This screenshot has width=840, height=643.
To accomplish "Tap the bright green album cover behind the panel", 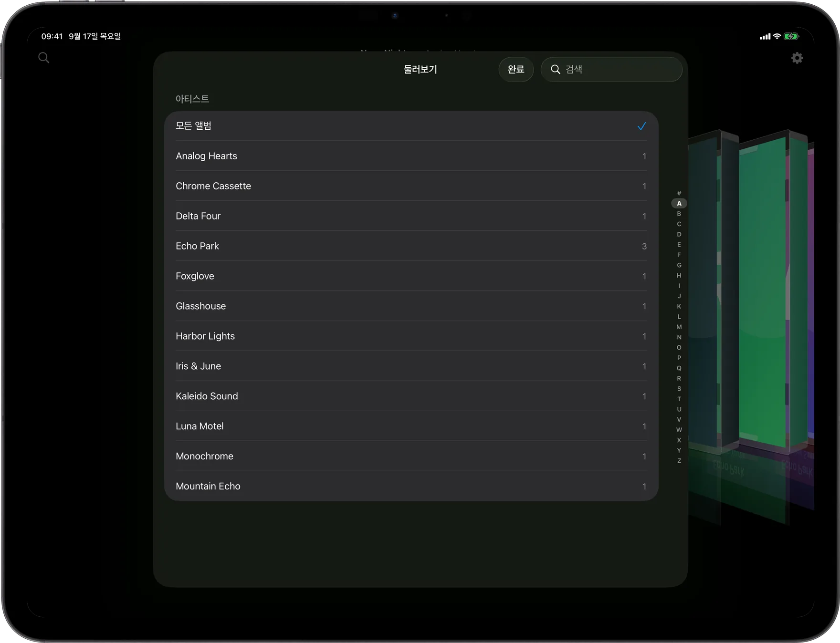I will [x=762, y=293].
